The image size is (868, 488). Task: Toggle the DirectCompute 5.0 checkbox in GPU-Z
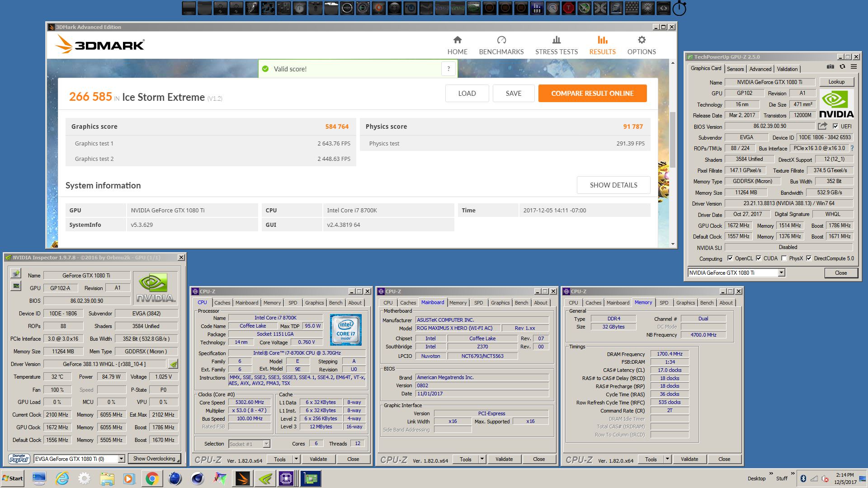pos(809,258)
